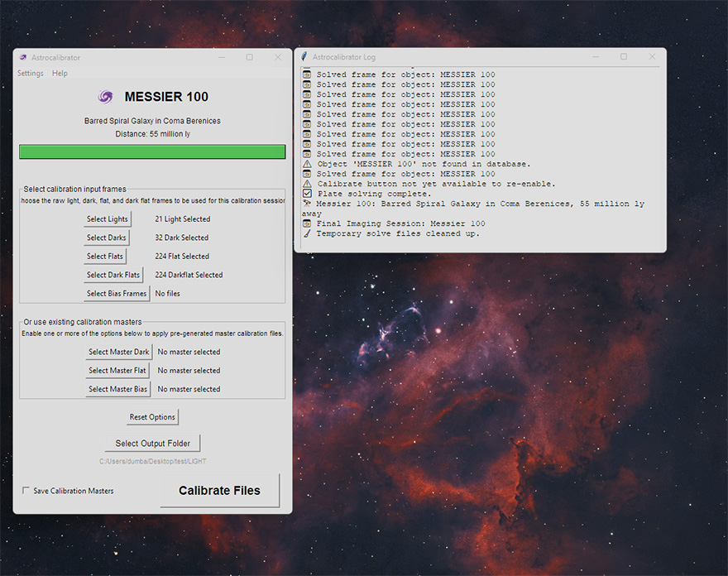This screenshot has height=576, width=728.
Task: Click the feather icon in Log window title
Action: coord(304,57)
